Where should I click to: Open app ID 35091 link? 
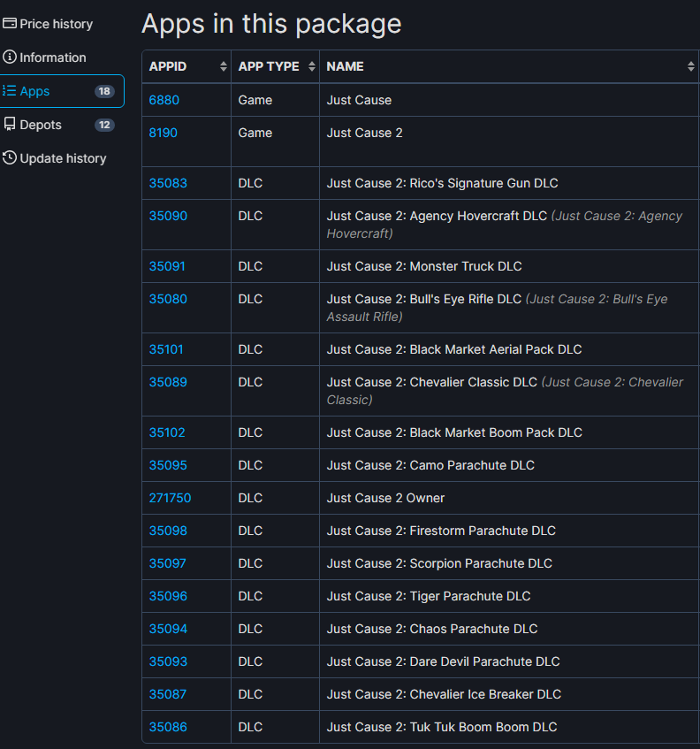(x=167, y=266)
